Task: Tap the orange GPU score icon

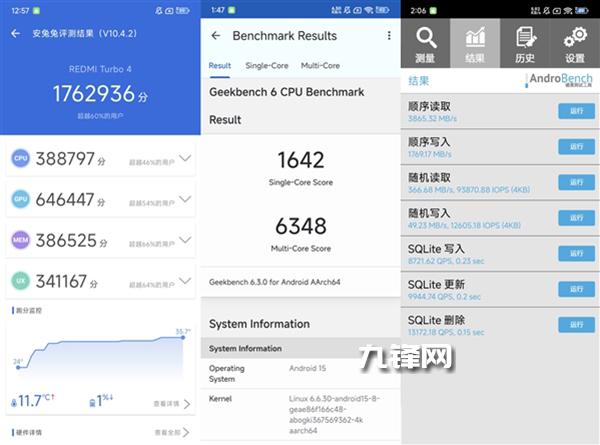Action: click(x=20, y=199)
